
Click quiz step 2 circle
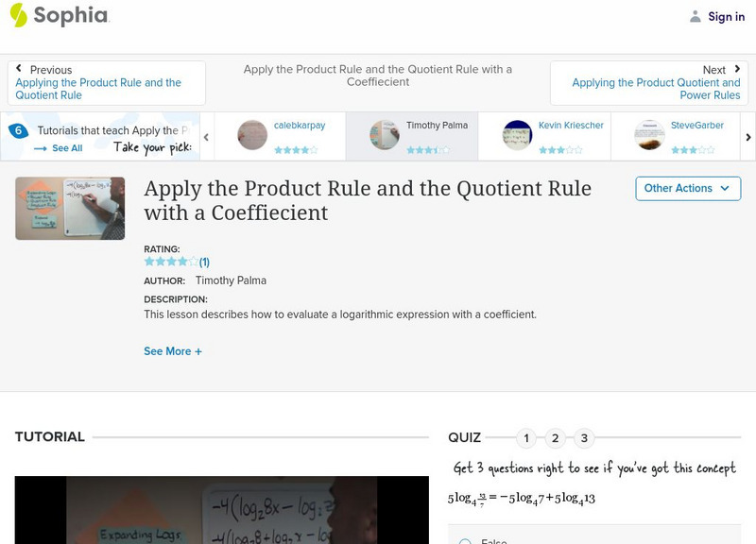click(x=553, y=437)
